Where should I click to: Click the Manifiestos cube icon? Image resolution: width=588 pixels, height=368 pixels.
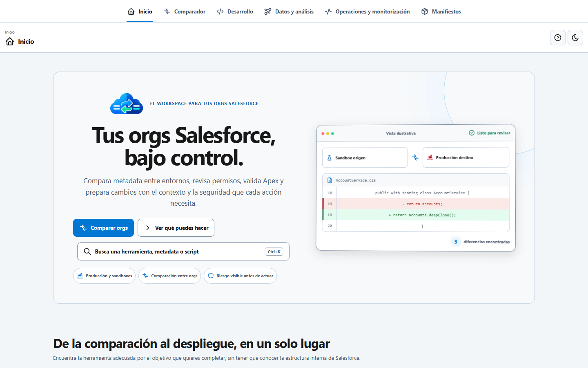[425, 11]
